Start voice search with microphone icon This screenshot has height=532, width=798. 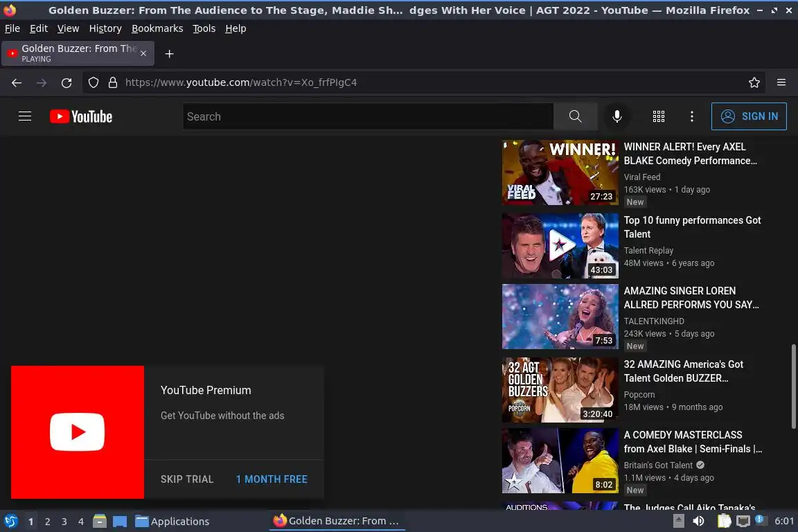point(617,116)
